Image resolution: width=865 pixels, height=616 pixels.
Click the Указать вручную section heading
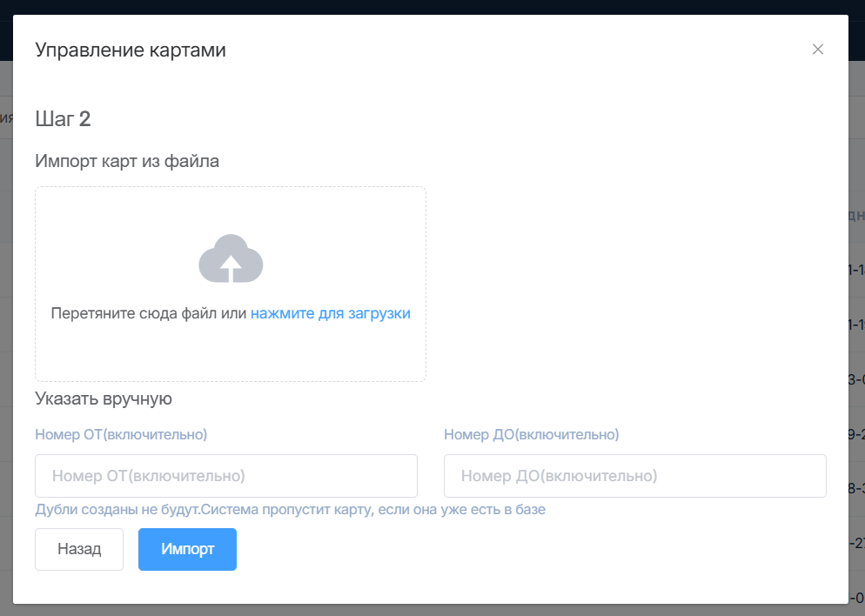[x=104, y=399]
